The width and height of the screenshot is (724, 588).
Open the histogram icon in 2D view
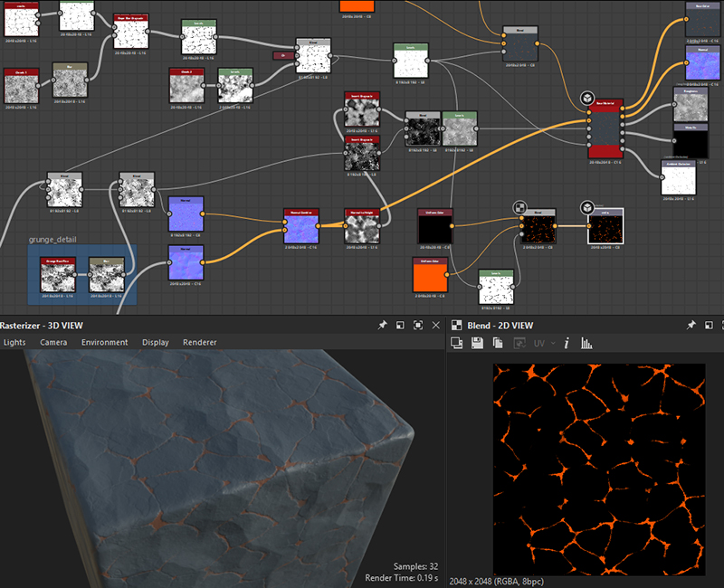586,343
